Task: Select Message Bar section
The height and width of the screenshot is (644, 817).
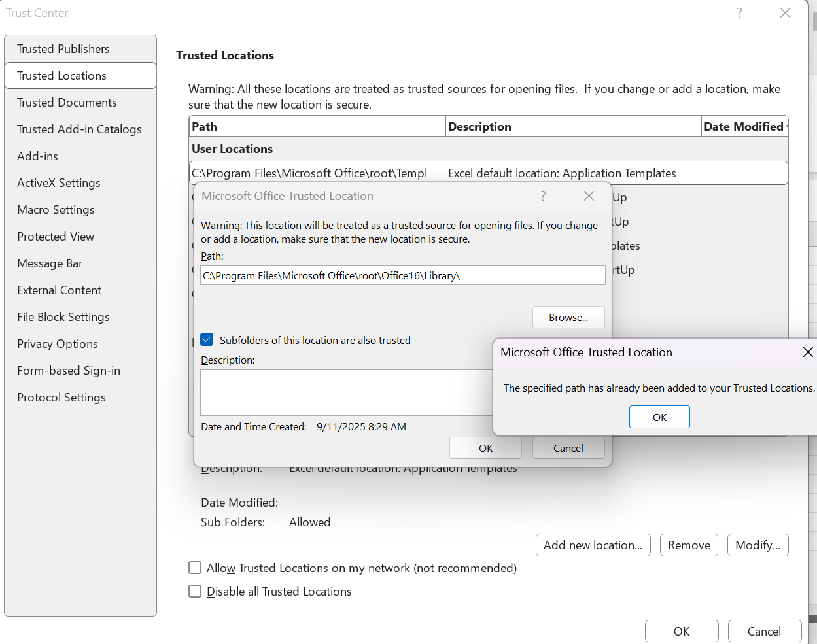Action: click(x=80, y=263)
